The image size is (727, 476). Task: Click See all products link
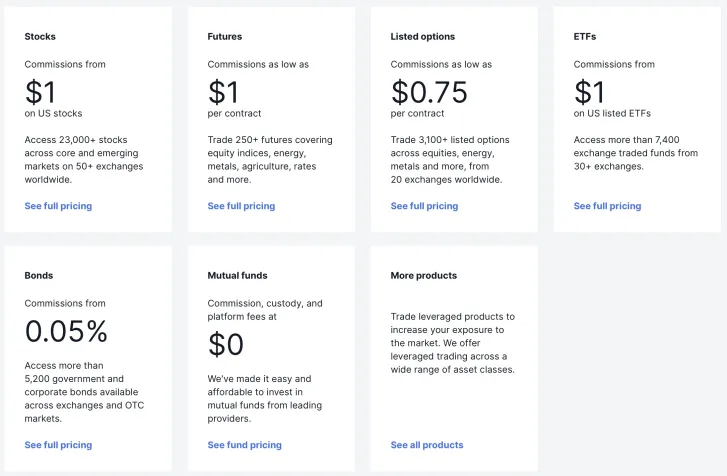(x=427, y=445)
